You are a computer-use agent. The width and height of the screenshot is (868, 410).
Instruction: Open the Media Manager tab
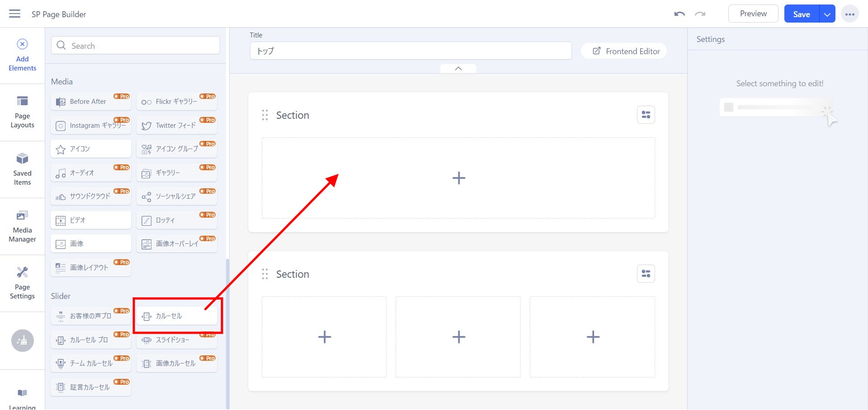(22, 226)
